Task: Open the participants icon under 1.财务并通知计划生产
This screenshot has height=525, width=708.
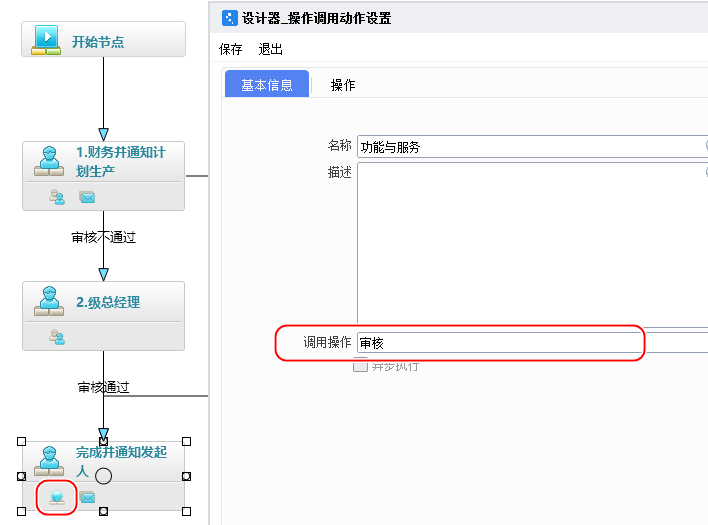Action: coord(57,197)
